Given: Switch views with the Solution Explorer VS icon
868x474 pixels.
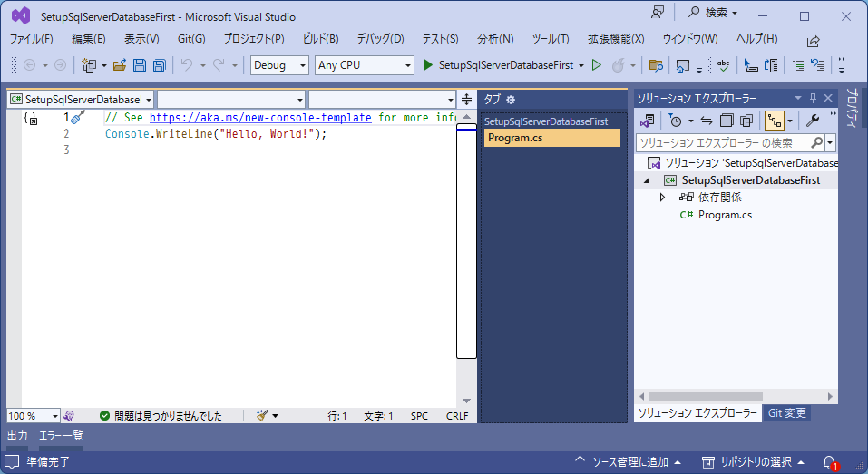Looking at the screenshot, I should (x=647, y=120).
